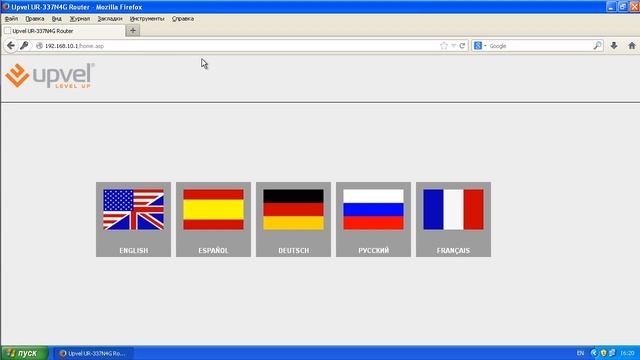This screenshot has height=360, width=640.
Task: Reload the page
Action: (462, 46)
